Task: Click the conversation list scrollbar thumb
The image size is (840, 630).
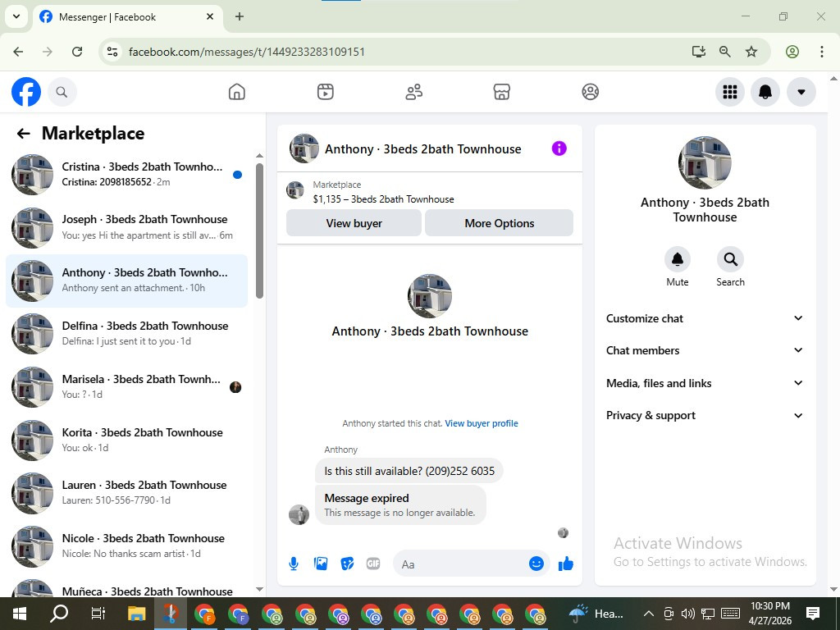Action: [x=259, y=231]
